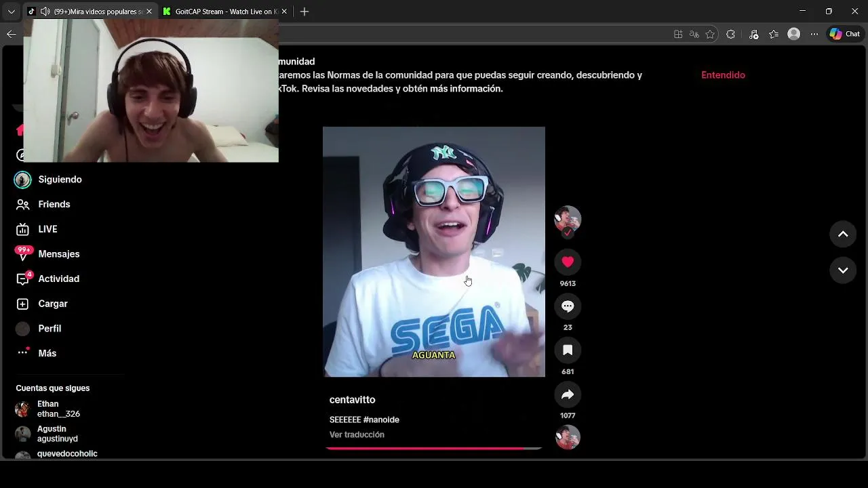This screenshot has height=488, width=868.
Task: Add page to favorites with the star
Action: pos(710,34)
